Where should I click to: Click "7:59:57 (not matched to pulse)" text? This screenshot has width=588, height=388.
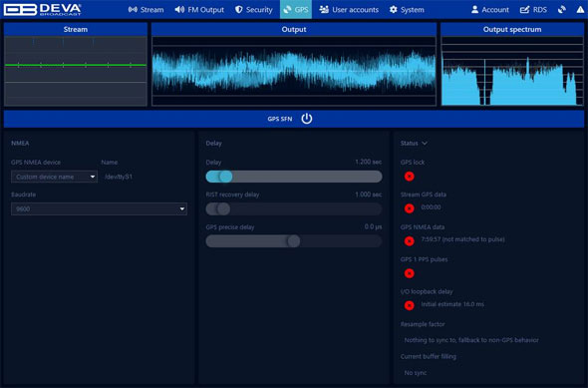coord(462,239)
